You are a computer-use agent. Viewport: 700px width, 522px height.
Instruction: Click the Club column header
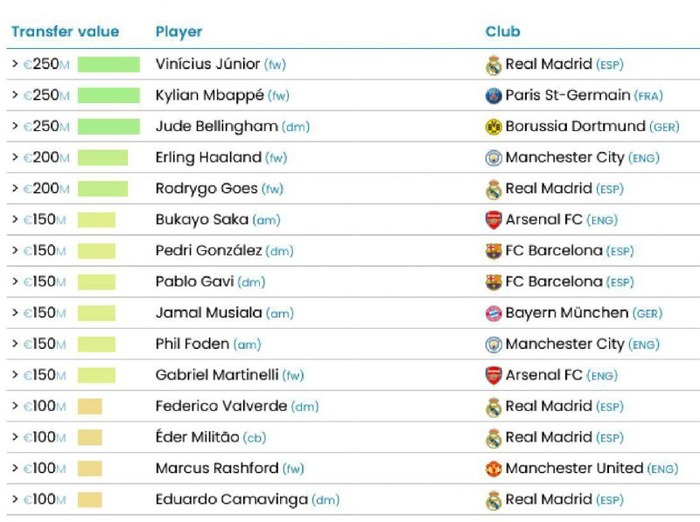pos(503,32)
